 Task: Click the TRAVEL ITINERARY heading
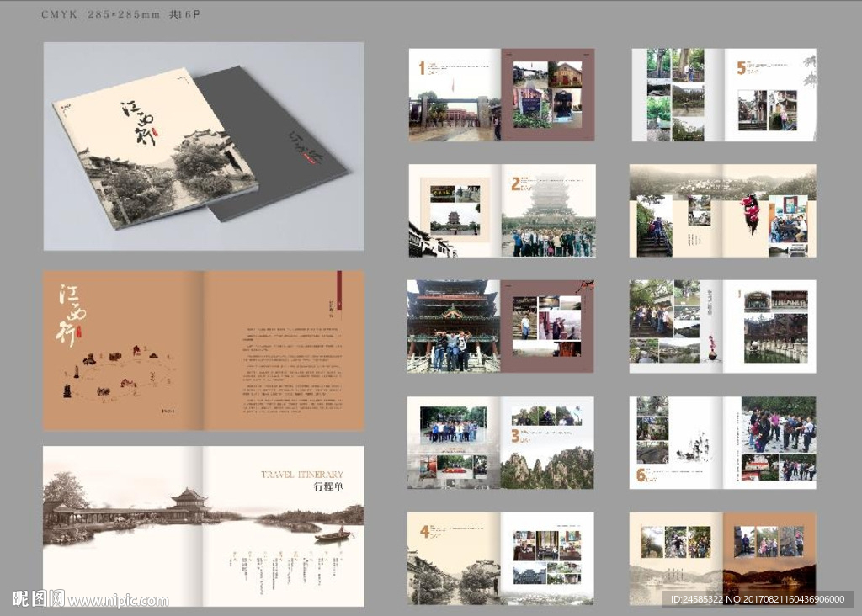coord(302,475)
